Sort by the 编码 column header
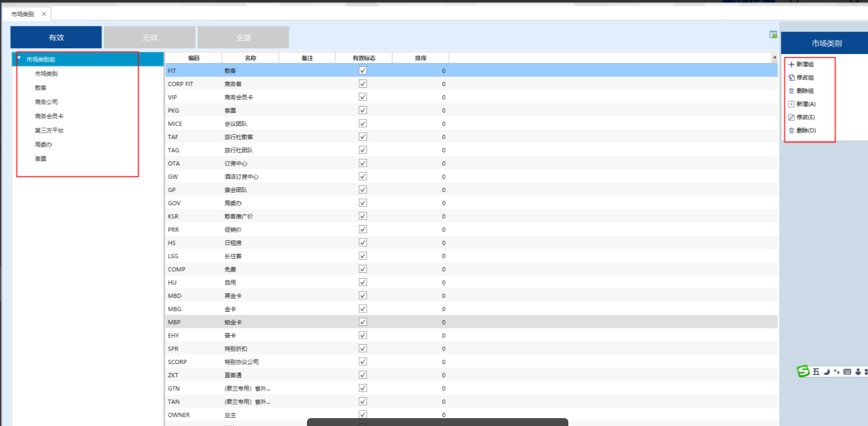The width and height of the screenshot is (868, 426). point(194,58)
